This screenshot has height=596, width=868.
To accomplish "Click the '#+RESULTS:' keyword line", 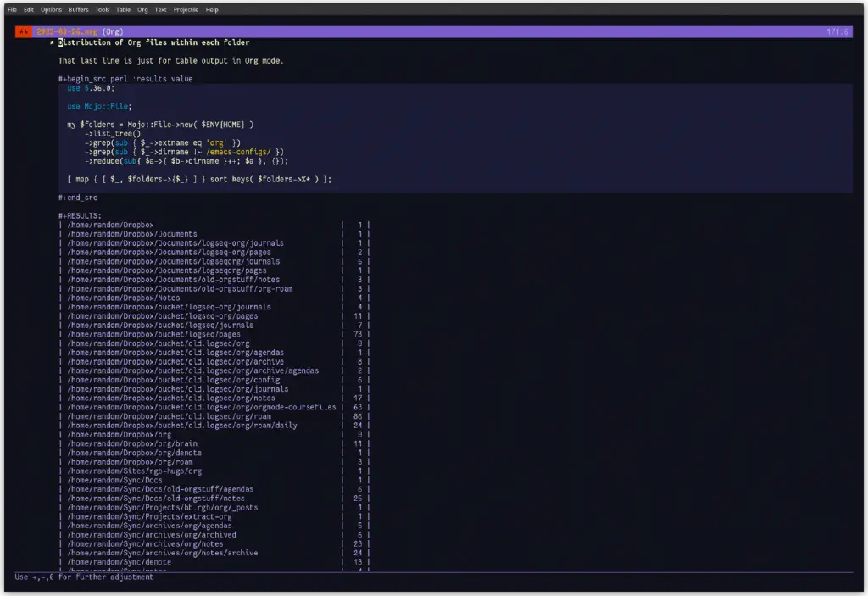I will point(81,215).
